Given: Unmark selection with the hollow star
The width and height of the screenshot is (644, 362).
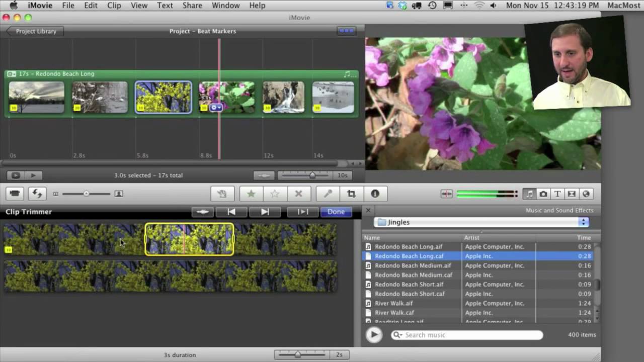Looking at the screenshot, I should [x=275, y=194].
